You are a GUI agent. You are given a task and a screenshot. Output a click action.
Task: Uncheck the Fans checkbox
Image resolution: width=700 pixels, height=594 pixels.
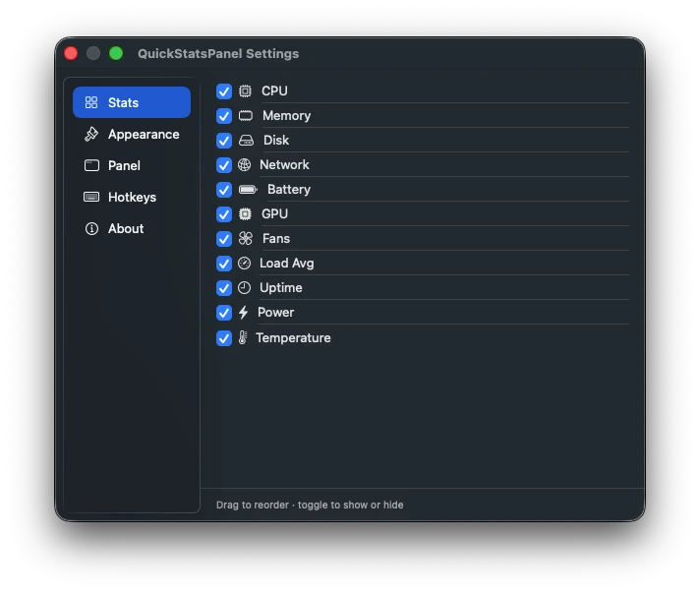tap(224, 239)
